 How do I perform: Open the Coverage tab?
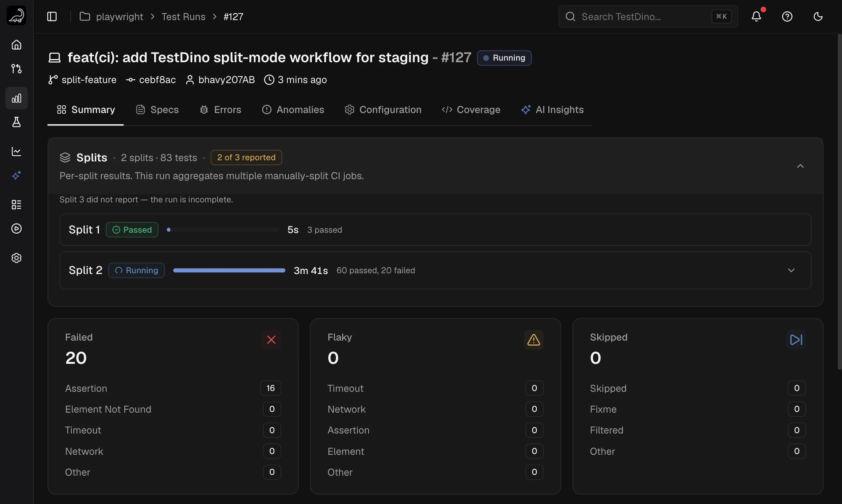(471, 110)
